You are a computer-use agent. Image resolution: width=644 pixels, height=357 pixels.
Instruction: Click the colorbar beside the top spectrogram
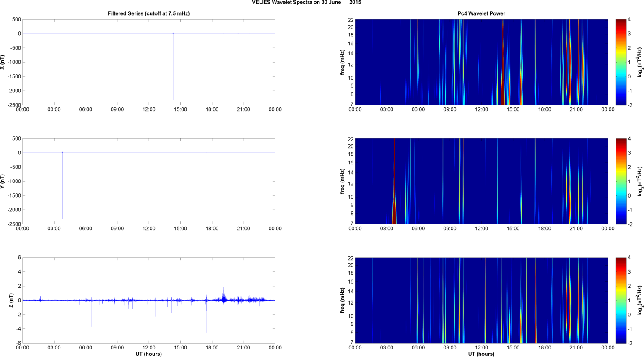pyautogui.click(x=621, y=62)
